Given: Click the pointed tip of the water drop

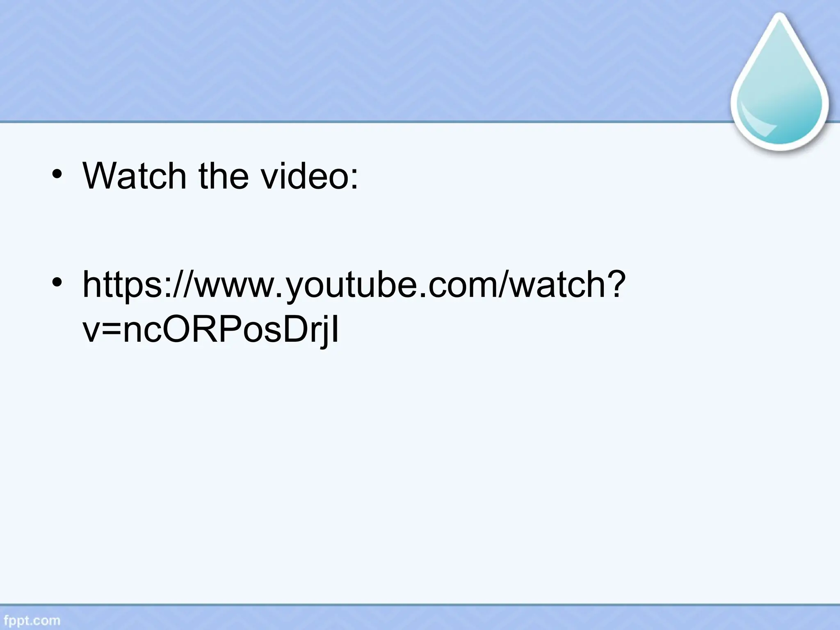Looking at the screenshot, I should [779, 16].
